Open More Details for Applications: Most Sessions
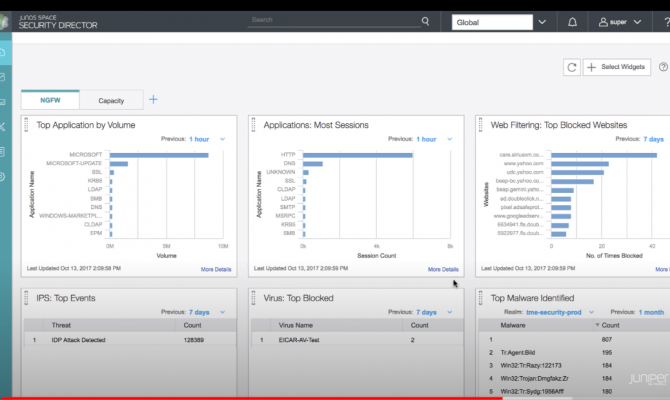Viewport: 670px width, 400px height. (443, 269)
